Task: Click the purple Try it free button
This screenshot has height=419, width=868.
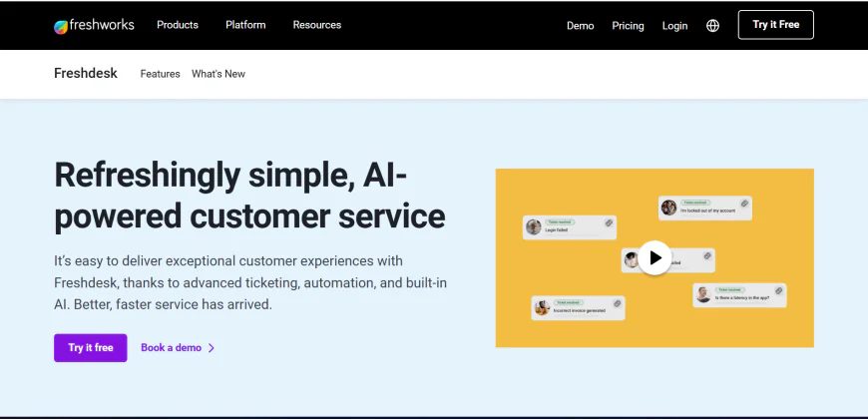Action: tap(90, 347)
